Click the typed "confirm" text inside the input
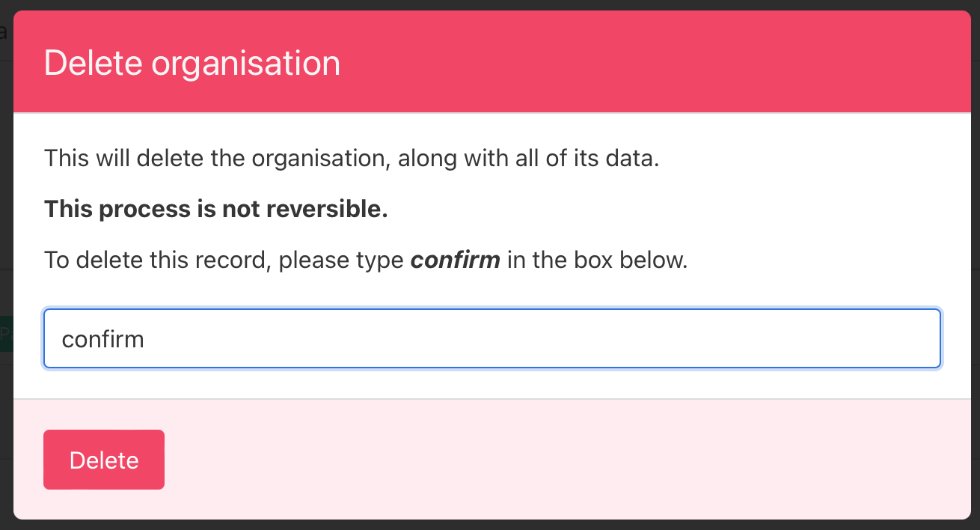The width and height of the screenshot is (980, 530). [102, 339]
